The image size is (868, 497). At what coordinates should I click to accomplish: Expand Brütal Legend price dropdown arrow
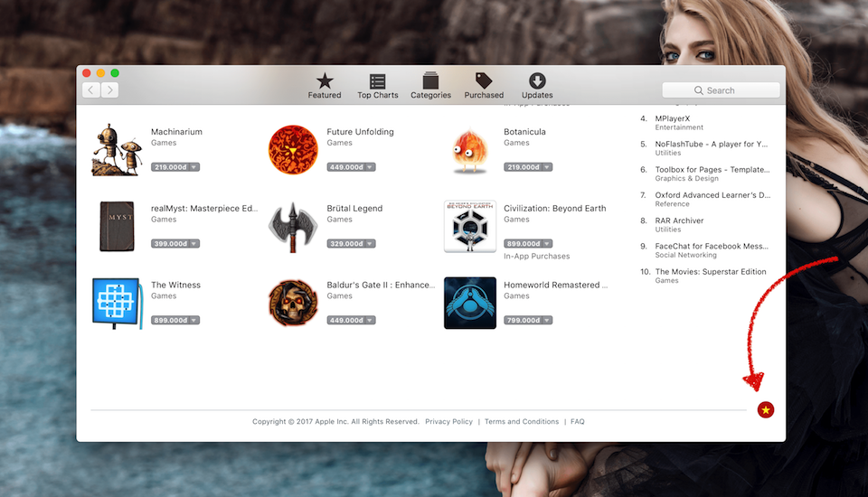370,243
